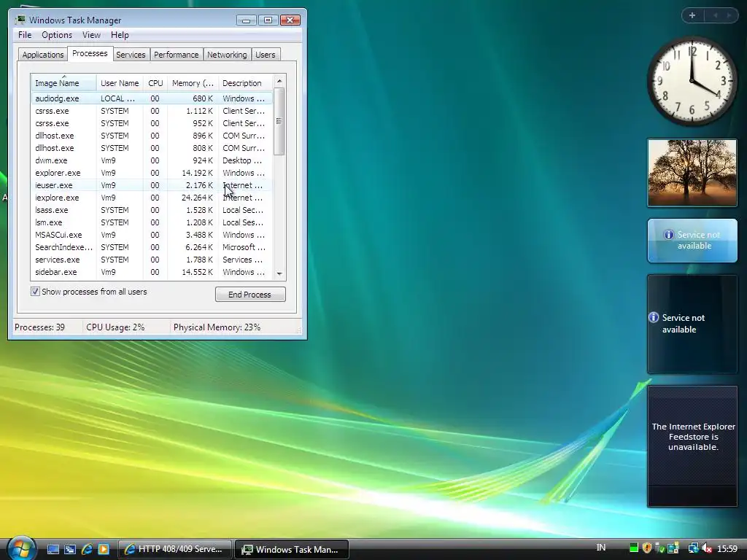Select the ieuser.exe process

pos(152,185)
